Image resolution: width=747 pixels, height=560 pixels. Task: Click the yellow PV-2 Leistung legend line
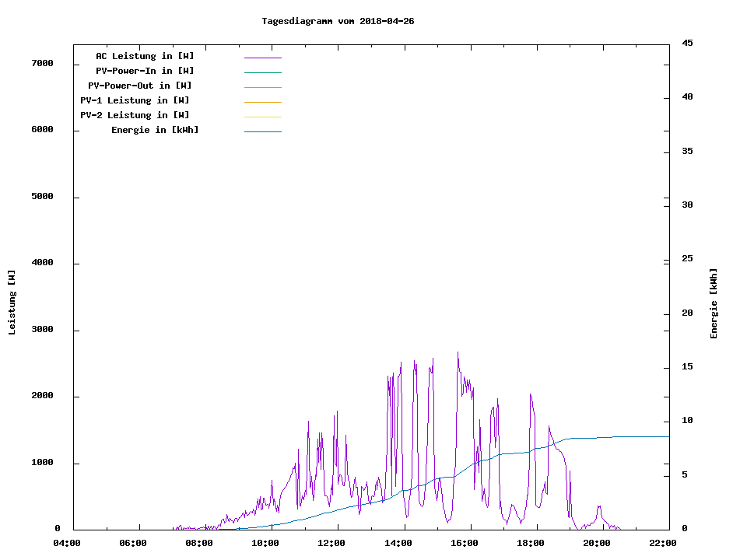[262, 117]
